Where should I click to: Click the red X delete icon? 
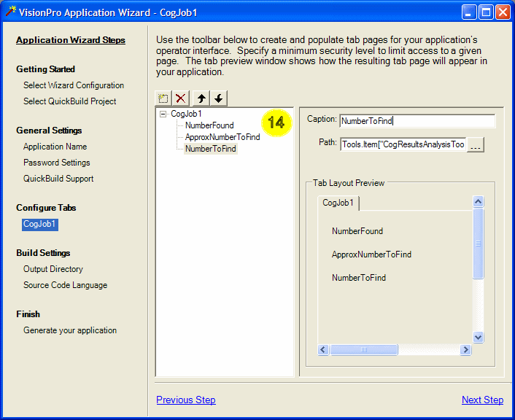[181, 98]
